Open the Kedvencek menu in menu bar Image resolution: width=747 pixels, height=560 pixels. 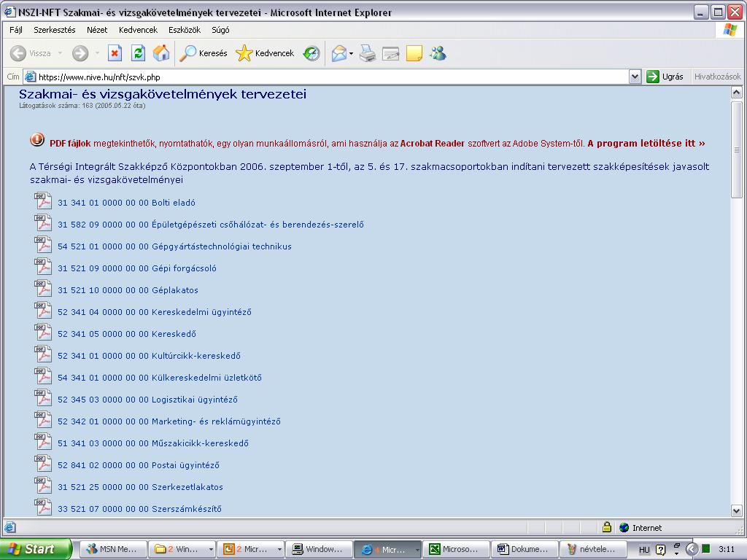coord(138,30)
